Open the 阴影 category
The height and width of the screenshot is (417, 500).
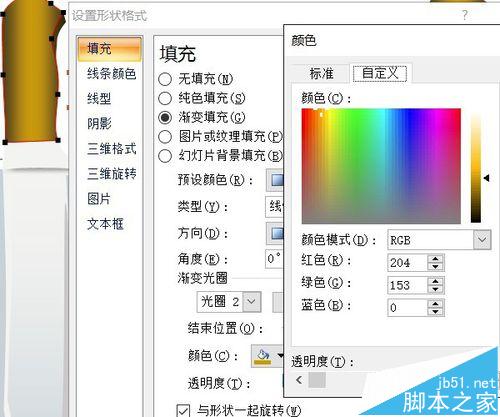pyautogui.click(x=99, y=124)
